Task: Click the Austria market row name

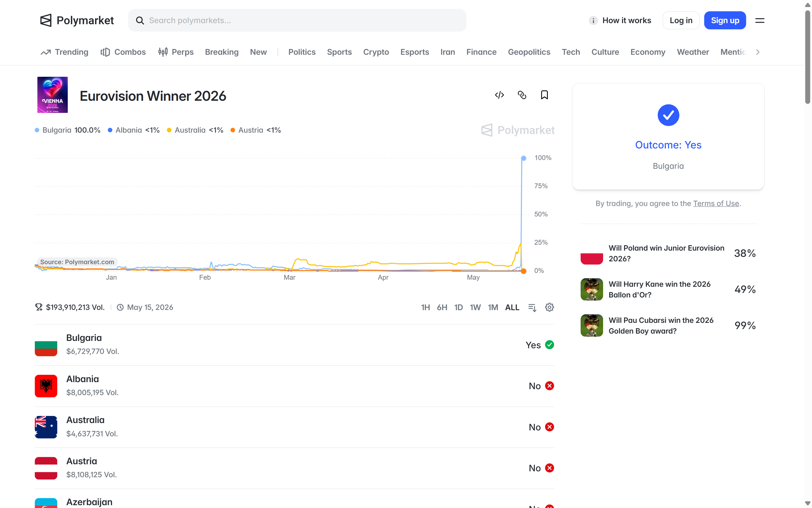Action: click(81, 461)
